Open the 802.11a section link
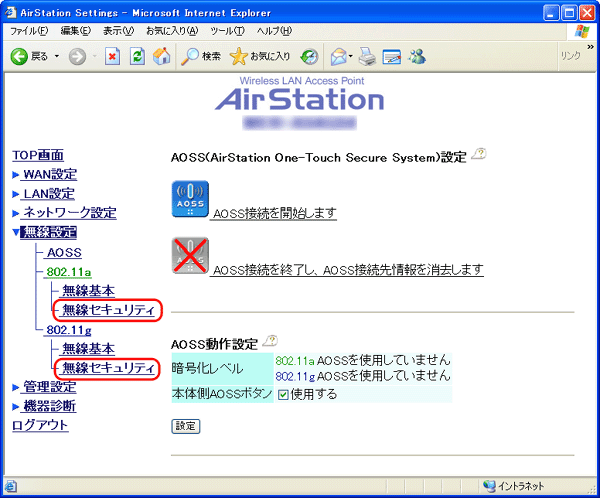Screen dimensions: 600x498 pyautogui.click(x=68, y=272)
